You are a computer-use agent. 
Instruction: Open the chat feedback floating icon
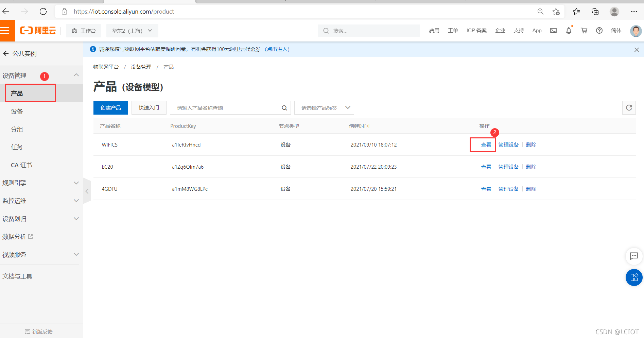point(634,256)
